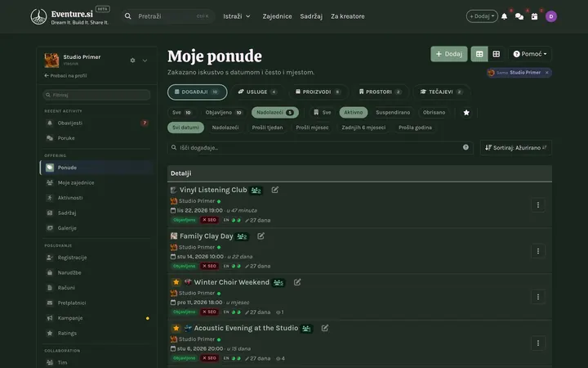Image resolution: width=588 pixels, height=368 pixels.
Task: Open Family Clay Day three-dot menu
Action: point(537,251)
